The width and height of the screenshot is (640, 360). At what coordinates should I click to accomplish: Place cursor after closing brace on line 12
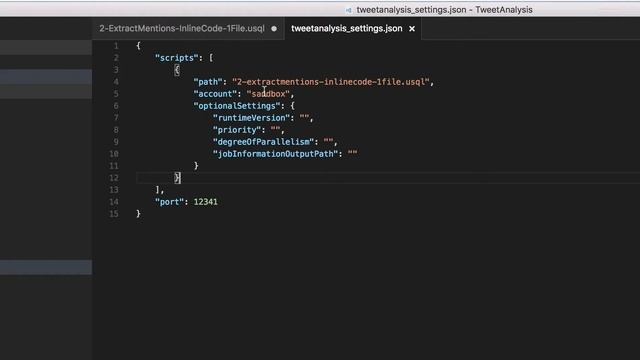180,178
